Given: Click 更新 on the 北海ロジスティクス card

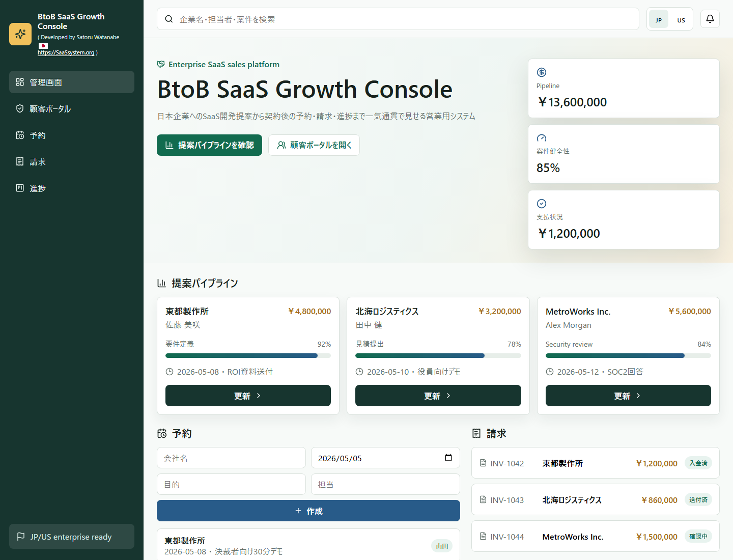Looking at the screenshot, I should pos(438,396).
